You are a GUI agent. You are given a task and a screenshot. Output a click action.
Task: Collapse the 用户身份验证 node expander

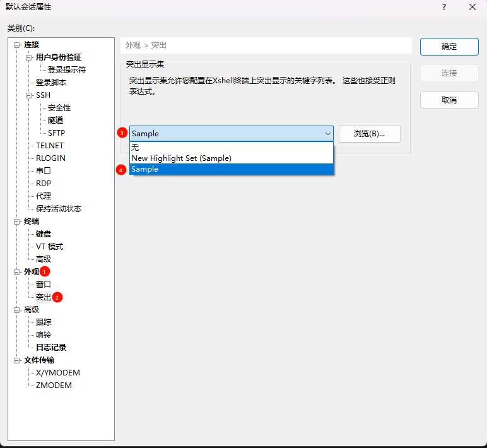28,58
